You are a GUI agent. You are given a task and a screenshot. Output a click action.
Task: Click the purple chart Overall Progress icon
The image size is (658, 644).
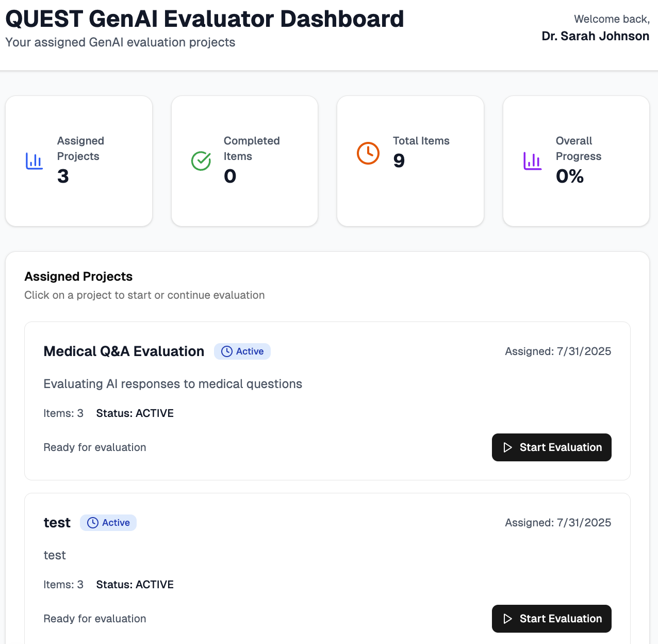coord(533,161)
